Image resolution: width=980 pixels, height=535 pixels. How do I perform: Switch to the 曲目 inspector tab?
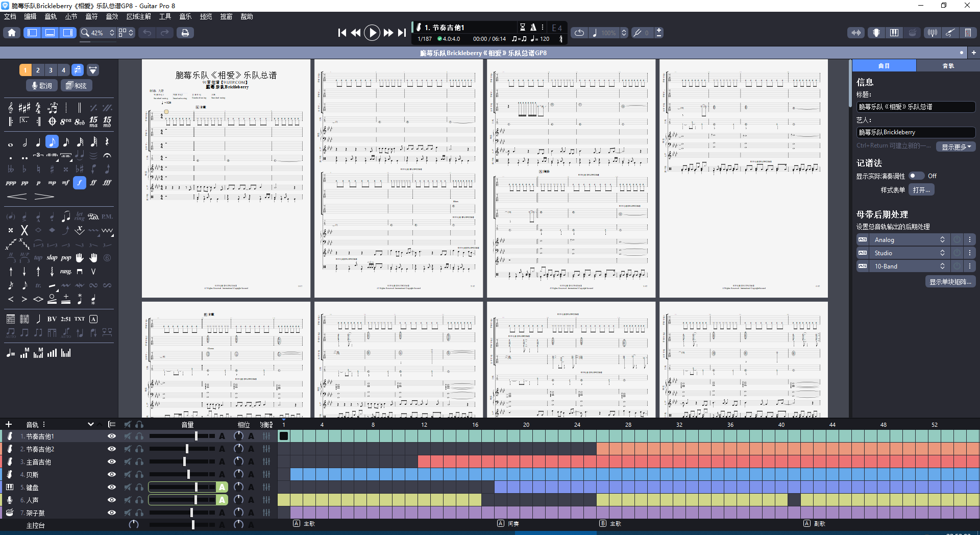[x=884, y=66]
